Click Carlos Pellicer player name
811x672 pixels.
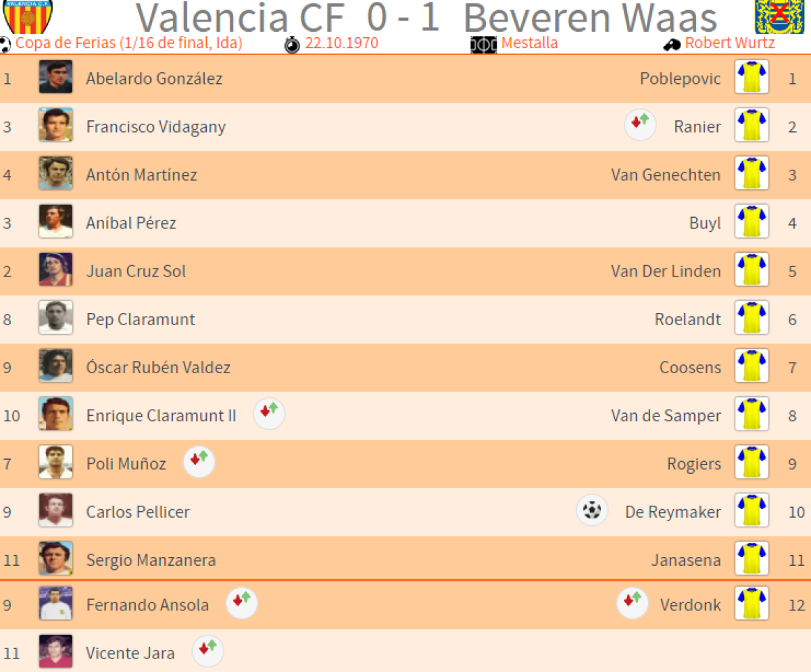[x=138, y=512]
